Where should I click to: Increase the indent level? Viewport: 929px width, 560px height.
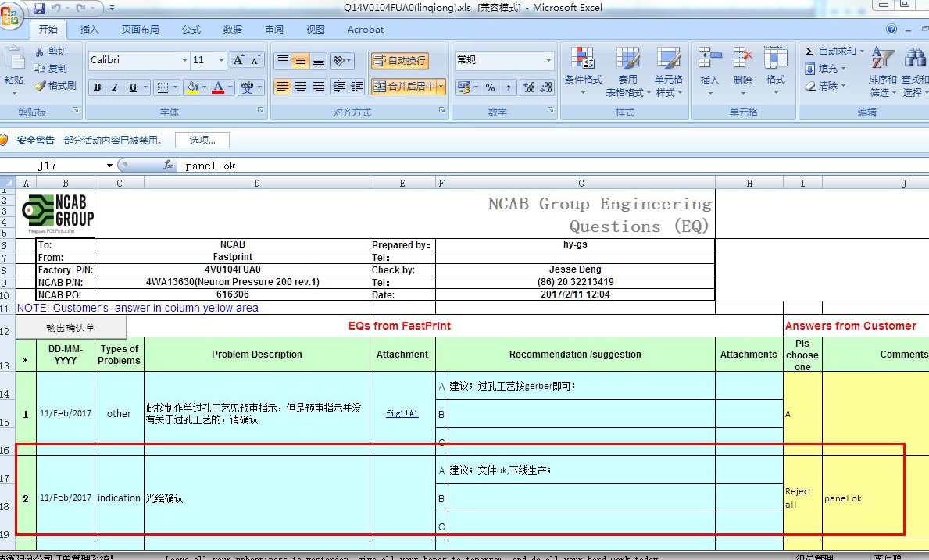pos(356,87)
